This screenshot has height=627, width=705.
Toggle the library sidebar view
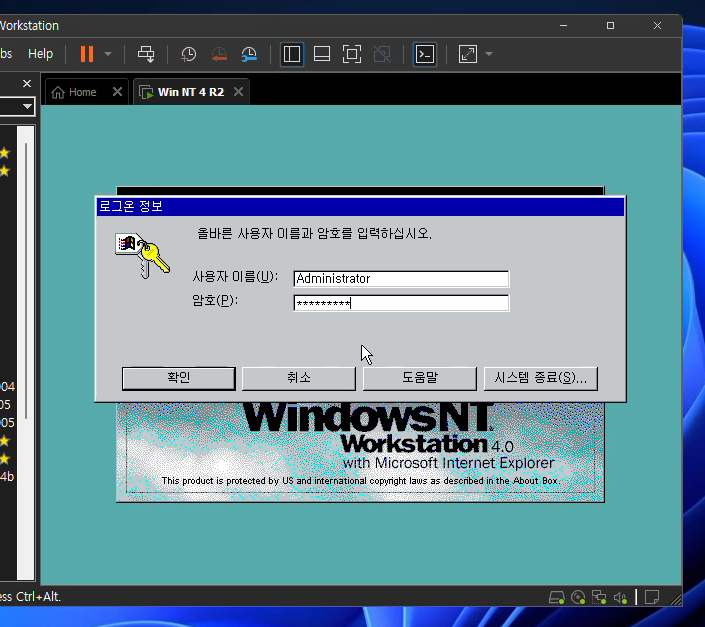point(292,54)
